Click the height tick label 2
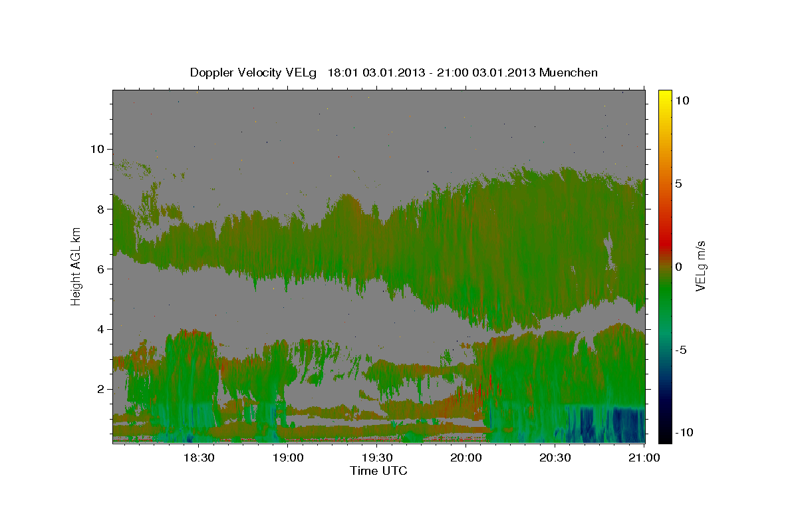 tap(102, 389)
